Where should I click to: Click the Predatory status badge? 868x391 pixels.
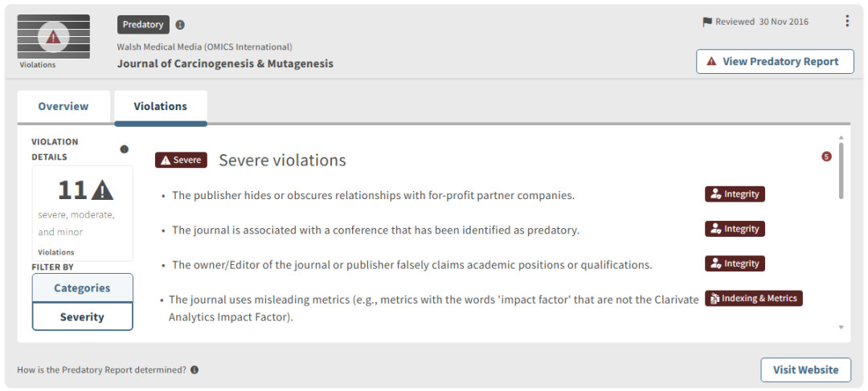(x=143, y=25)
